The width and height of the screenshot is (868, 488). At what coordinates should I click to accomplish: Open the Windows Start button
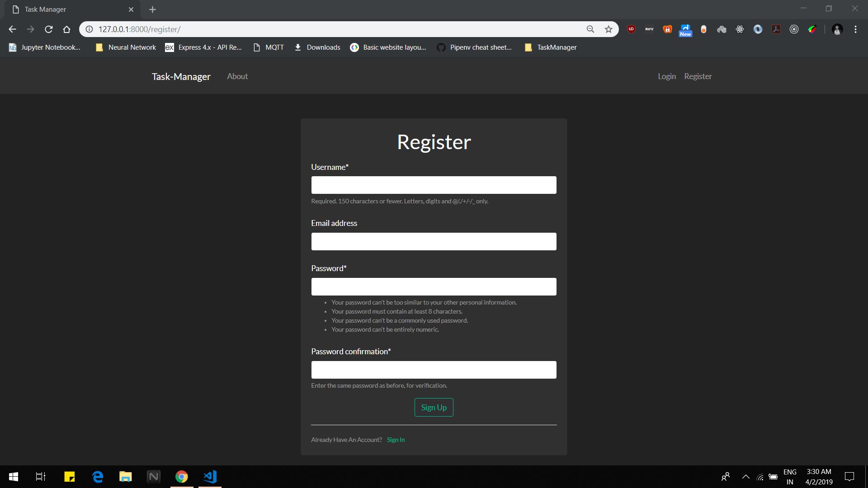tap(13, 476)
